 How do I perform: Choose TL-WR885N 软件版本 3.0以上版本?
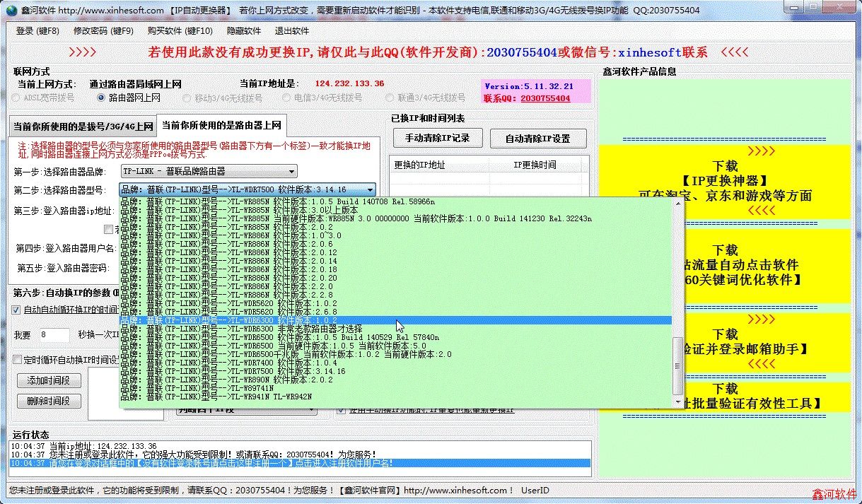(396, 210)
